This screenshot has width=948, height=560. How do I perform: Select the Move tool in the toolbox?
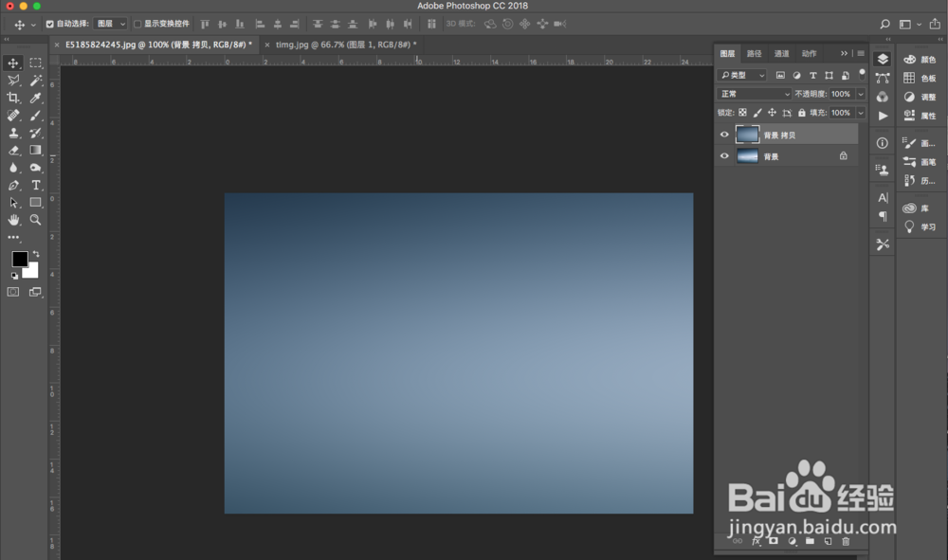click(13, 63)
